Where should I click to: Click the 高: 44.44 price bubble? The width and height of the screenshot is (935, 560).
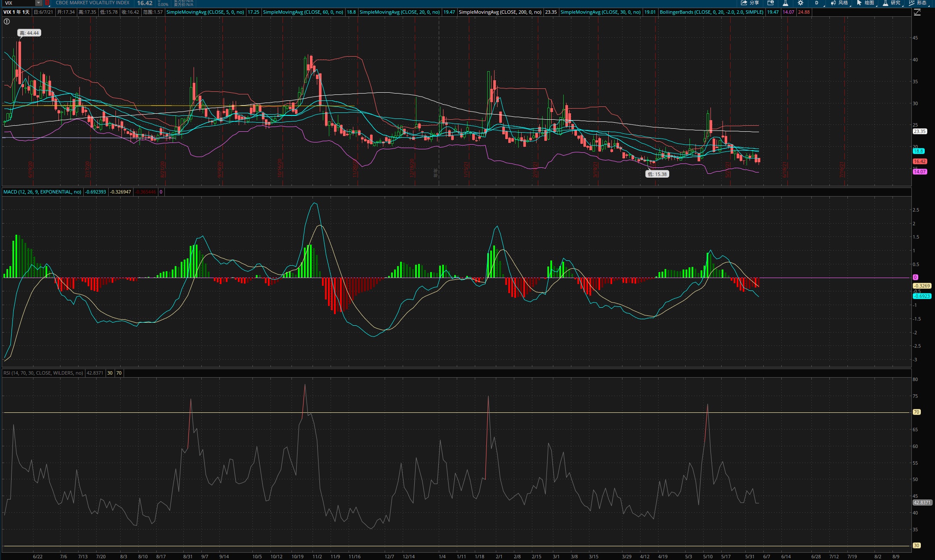(29, 33)
